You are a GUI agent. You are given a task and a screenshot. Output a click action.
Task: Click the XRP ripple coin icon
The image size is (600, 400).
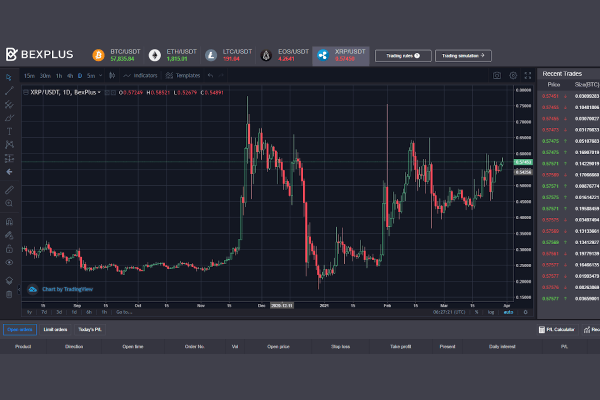[x=323, y=55]
